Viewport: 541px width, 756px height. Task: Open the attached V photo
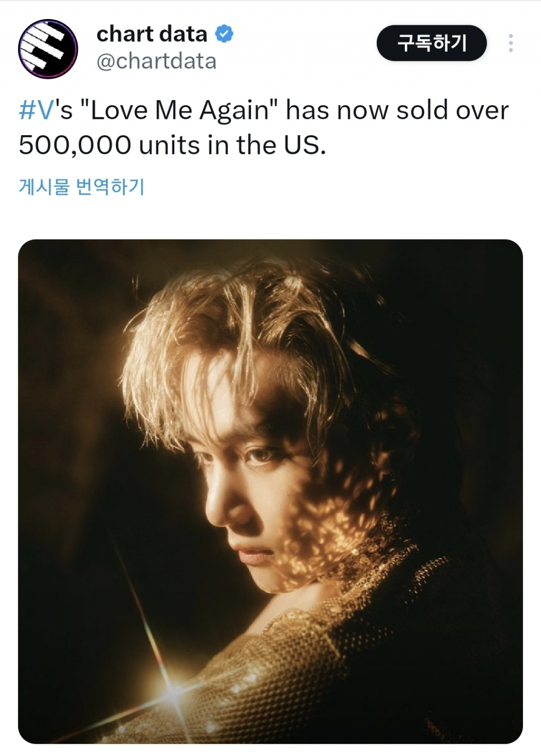pyautogui.click(x=270, y=491)
